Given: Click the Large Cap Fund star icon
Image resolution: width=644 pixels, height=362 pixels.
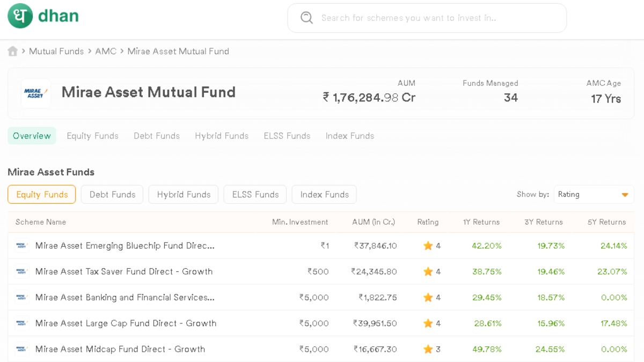Looking at the screenshot, I should (x=428, y=323).
